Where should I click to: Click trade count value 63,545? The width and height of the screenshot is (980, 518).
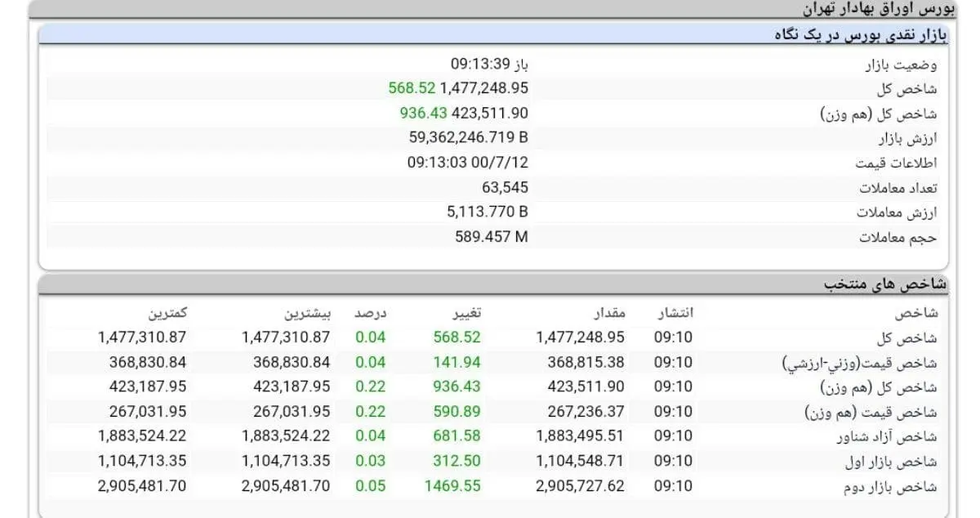(505, 188)
